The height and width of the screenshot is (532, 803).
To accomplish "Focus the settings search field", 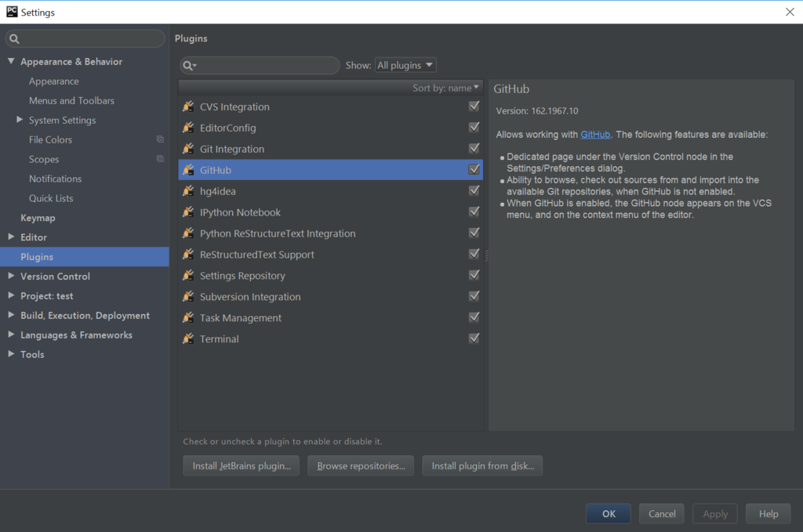I will click(x=85, y=38).
